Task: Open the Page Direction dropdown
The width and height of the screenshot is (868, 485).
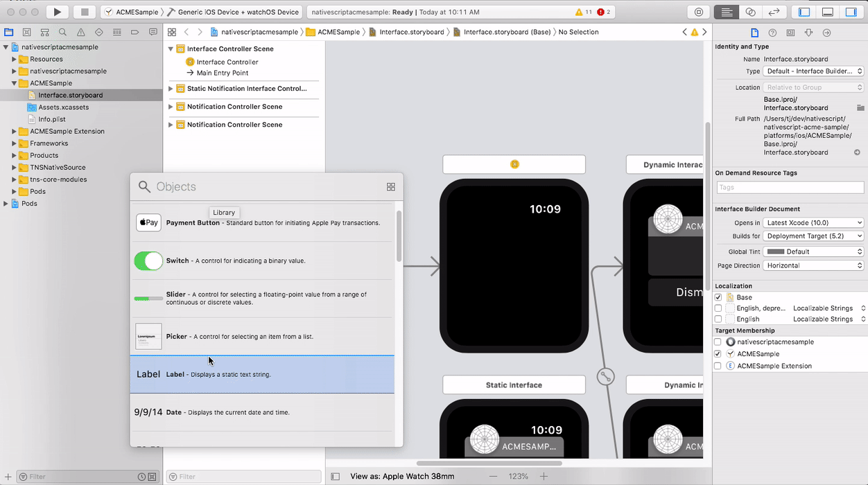Action: pyautogui.click(x=813, y=265)
